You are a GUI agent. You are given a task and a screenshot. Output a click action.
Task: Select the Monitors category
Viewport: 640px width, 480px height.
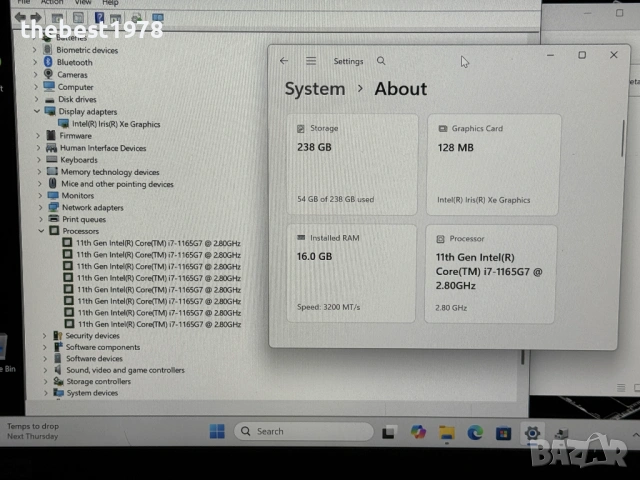pos(78,196)
